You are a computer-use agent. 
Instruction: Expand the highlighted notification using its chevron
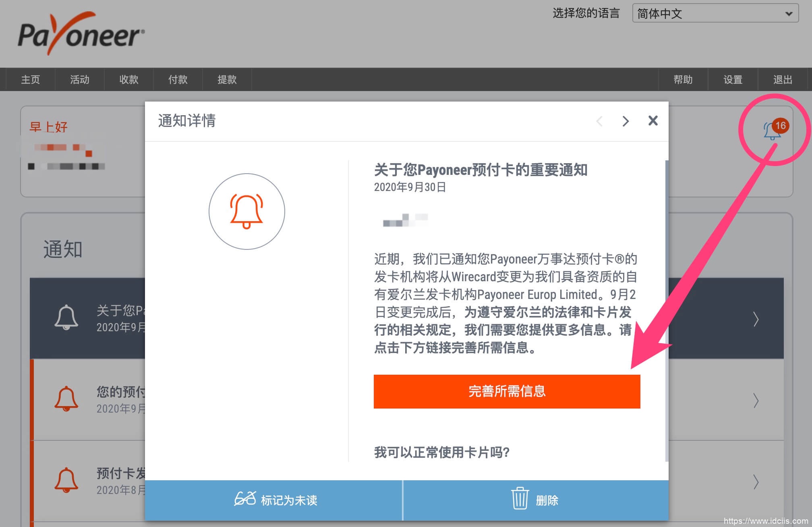coord(756,319)
